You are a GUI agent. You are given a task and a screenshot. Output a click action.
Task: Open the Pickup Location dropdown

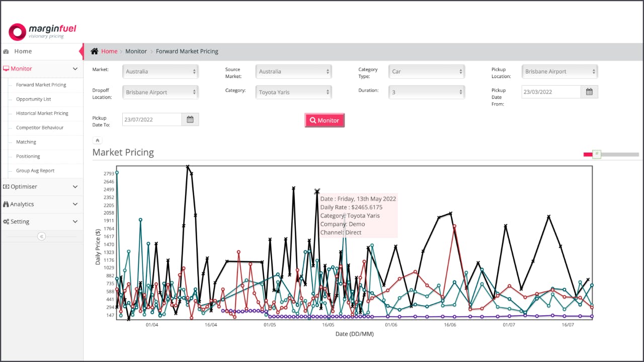click(559, 71)
